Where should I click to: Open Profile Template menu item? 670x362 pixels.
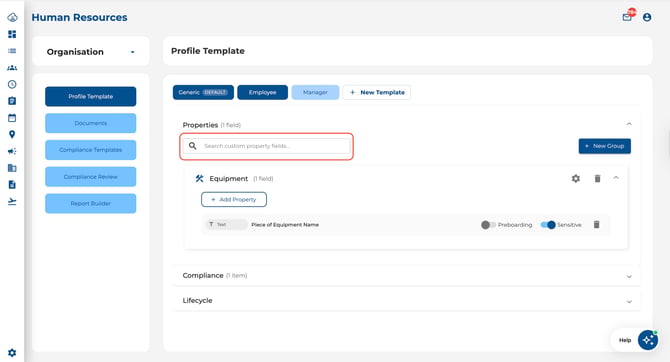(91, 97)
